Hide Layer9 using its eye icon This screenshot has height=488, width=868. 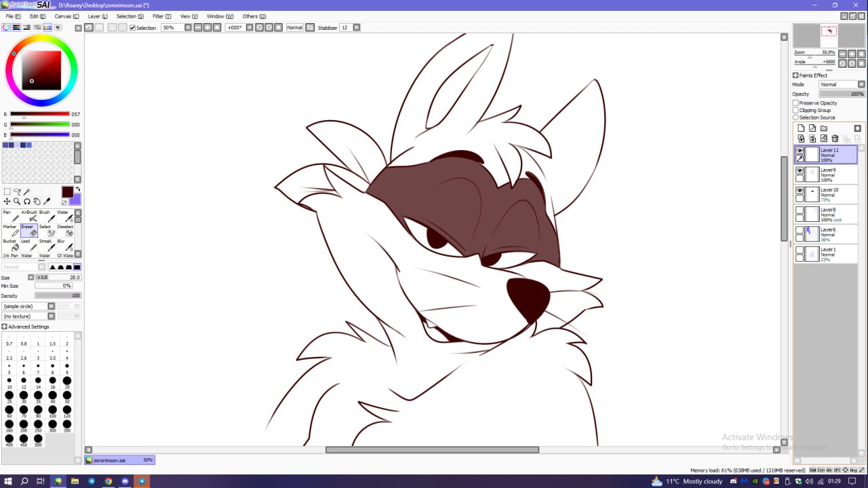[x=800, y=170]
